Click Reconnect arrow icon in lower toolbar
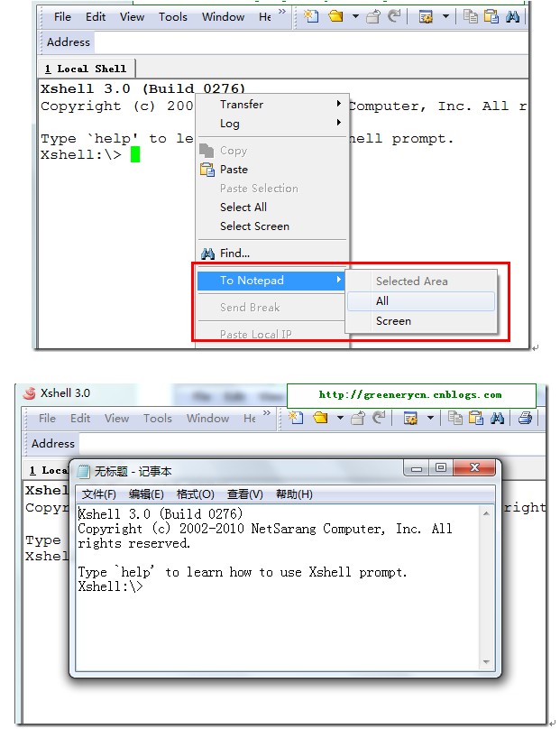The height and width of the screenshot is (729, 560). 380,418
